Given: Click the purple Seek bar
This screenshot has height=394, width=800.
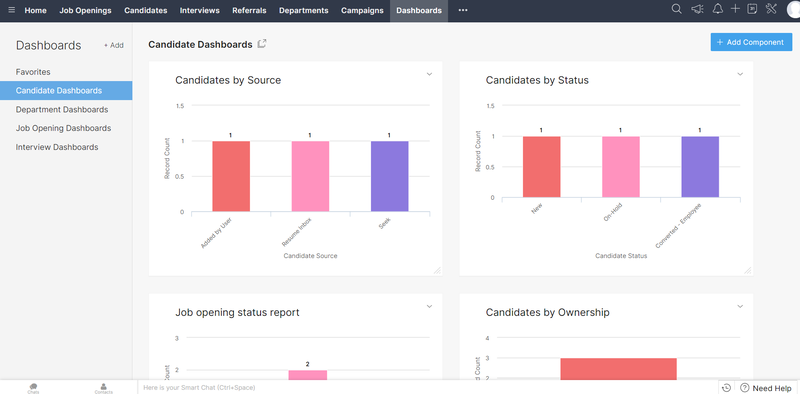Looking at the screenshot, I should click(x=389, y=176).
